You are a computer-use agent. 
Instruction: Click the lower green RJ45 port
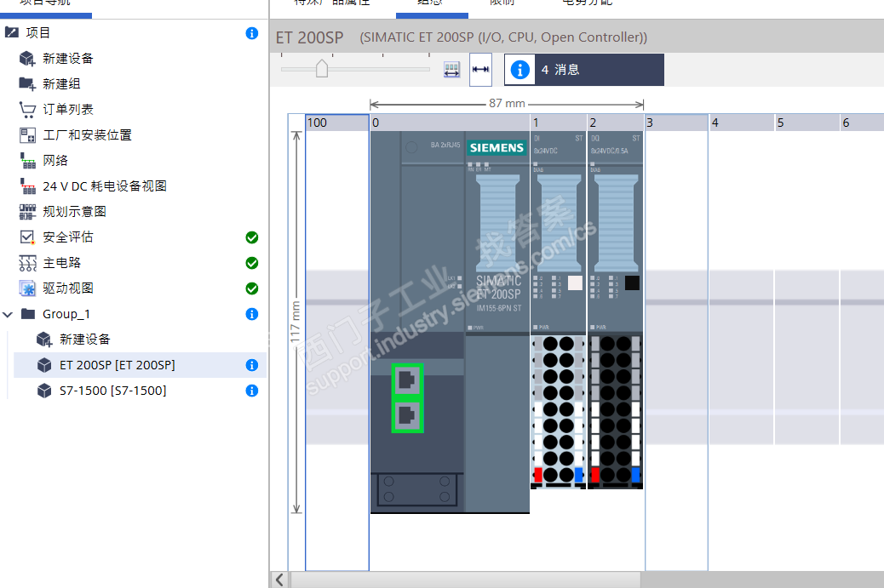coord(407,416)
